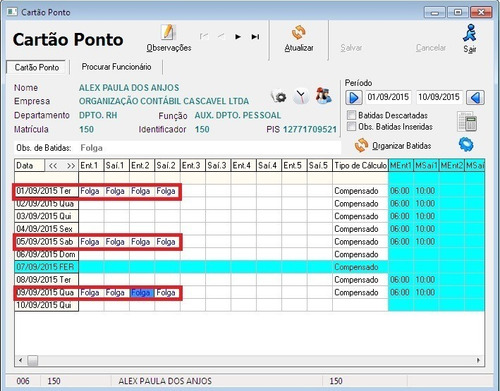Click the Ent.2 column header
Image resolution: width=500 pixels, height=391 pixels.
point(142,166)
